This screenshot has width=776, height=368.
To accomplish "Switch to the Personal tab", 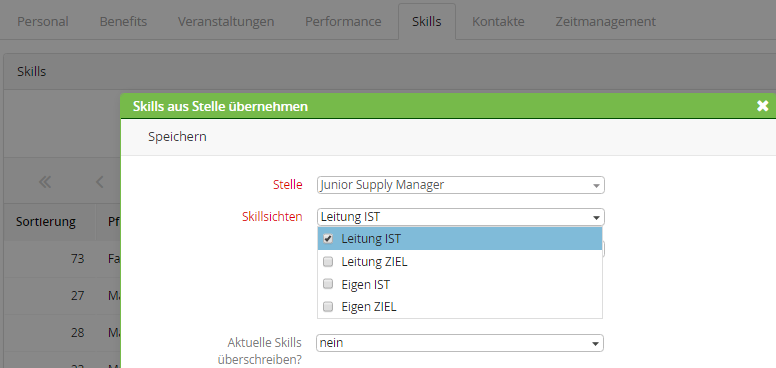I will coord(43,22).
